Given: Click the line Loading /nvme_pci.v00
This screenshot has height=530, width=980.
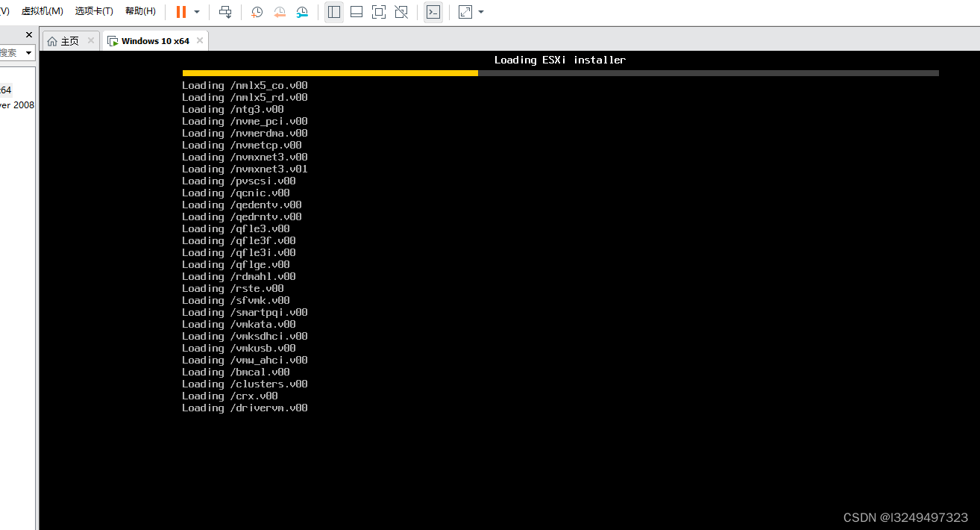Looking at the screenshot, I should point(245,121).
